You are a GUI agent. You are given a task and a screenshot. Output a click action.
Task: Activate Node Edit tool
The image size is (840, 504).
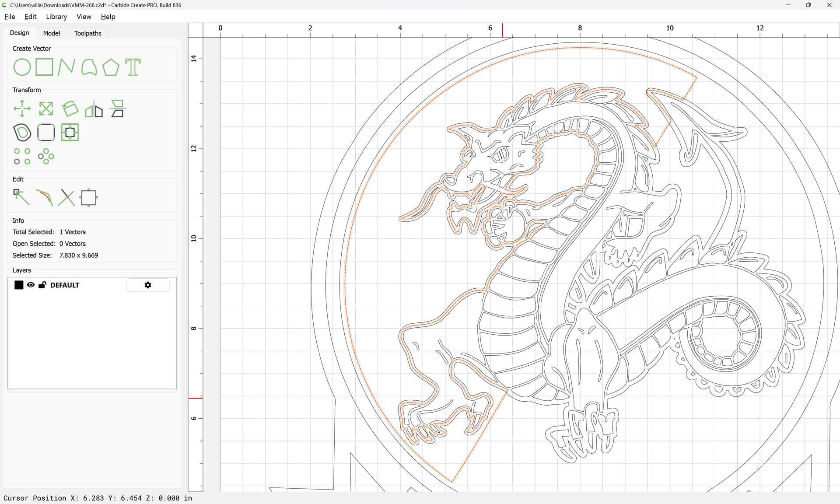coord(21,197)
